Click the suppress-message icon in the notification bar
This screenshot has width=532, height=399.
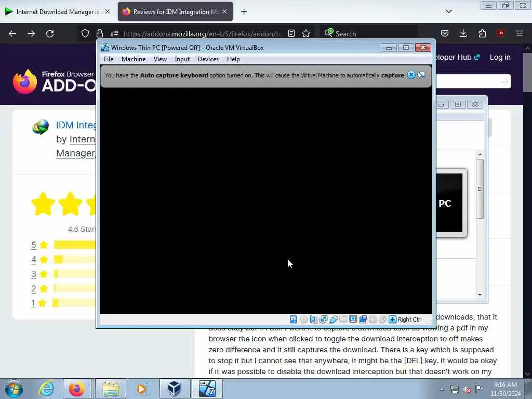point(421,75)
